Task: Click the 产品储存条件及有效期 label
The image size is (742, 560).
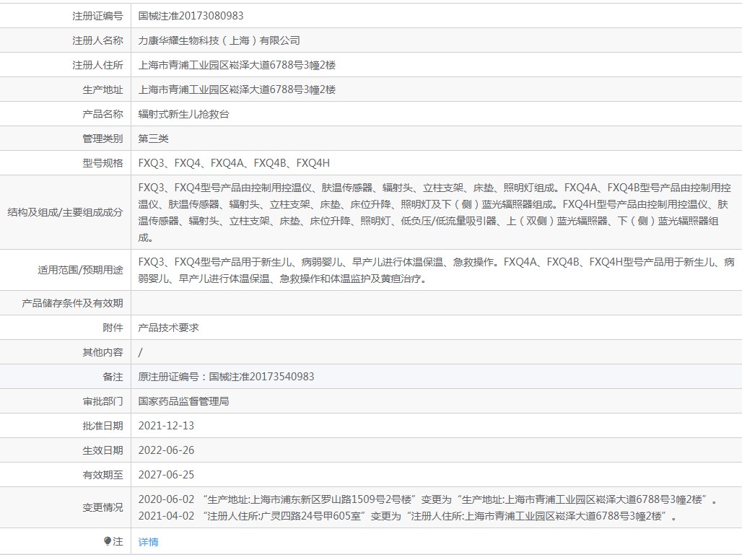Action: [72, 303]
